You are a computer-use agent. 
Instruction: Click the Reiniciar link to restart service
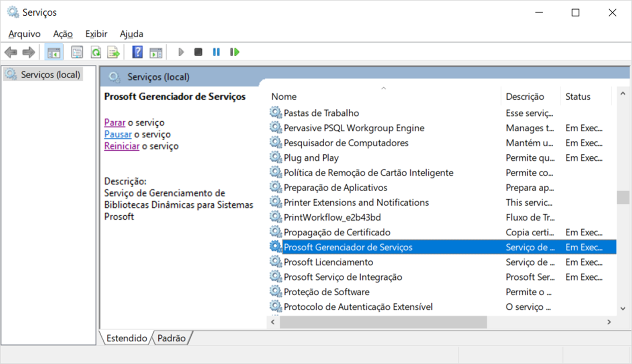coord(122,146)
